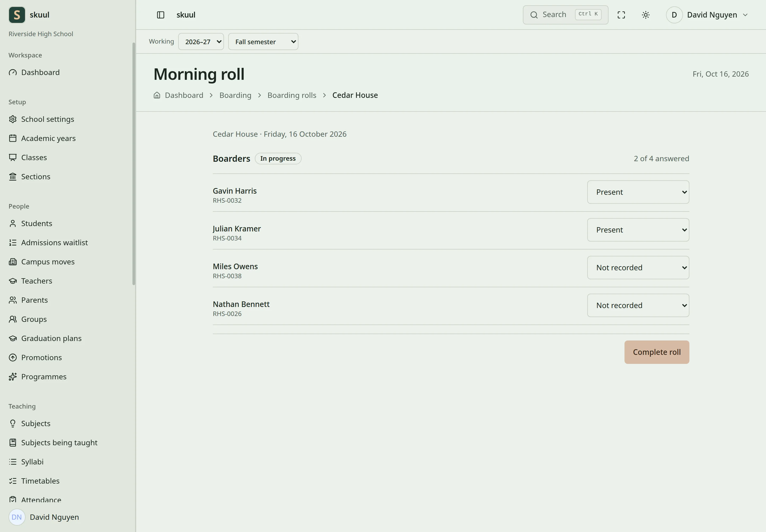Open Subjects in the sidebar
Viewport: 766px width, 532px height.
point(67,423)
